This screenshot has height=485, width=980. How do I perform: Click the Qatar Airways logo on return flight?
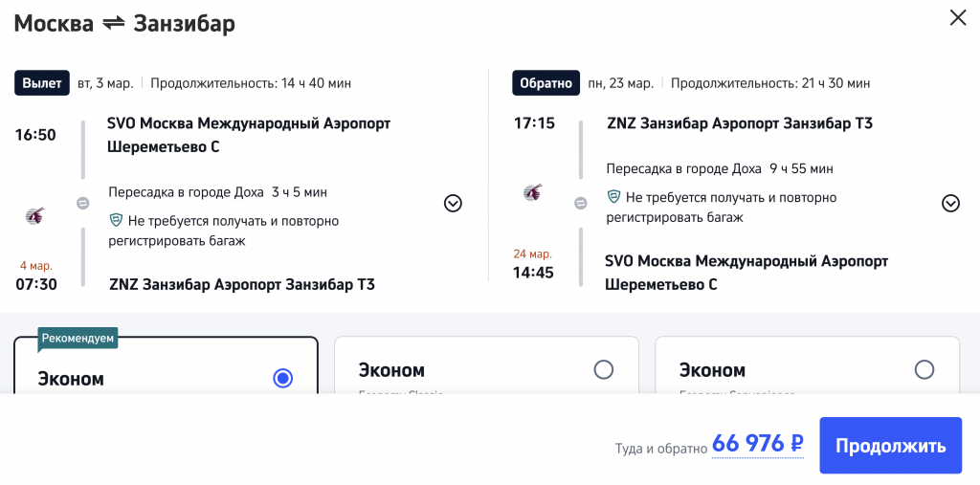coord(533,193)
